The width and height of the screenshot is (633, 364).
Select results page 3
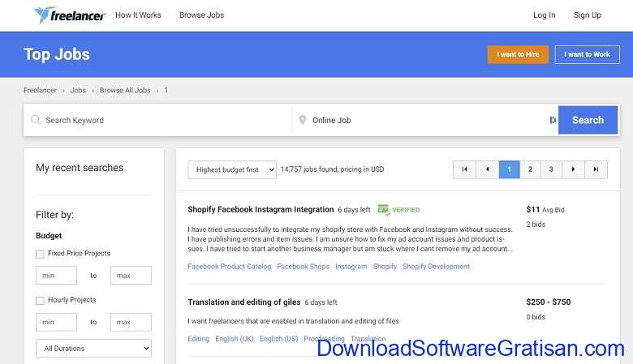click(x=551, y=169)
